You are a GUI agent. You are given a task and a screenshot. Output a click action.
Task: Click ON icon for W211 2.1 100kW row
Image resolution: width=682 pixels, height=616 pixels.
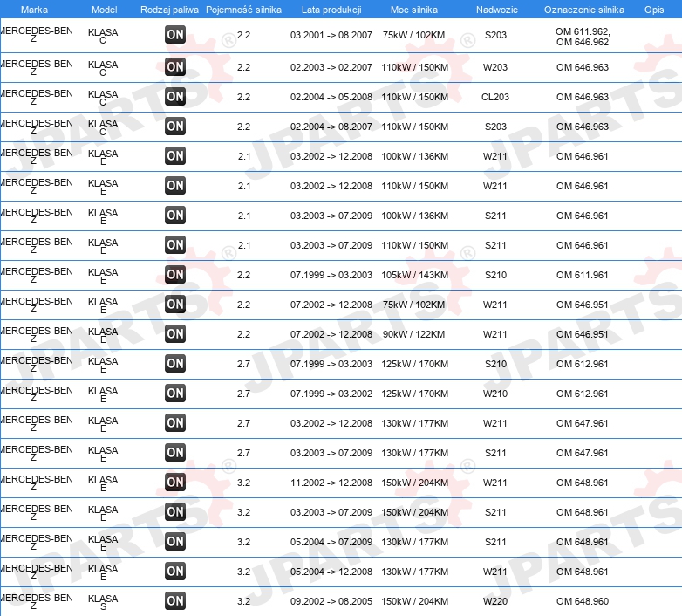[175, 155]
